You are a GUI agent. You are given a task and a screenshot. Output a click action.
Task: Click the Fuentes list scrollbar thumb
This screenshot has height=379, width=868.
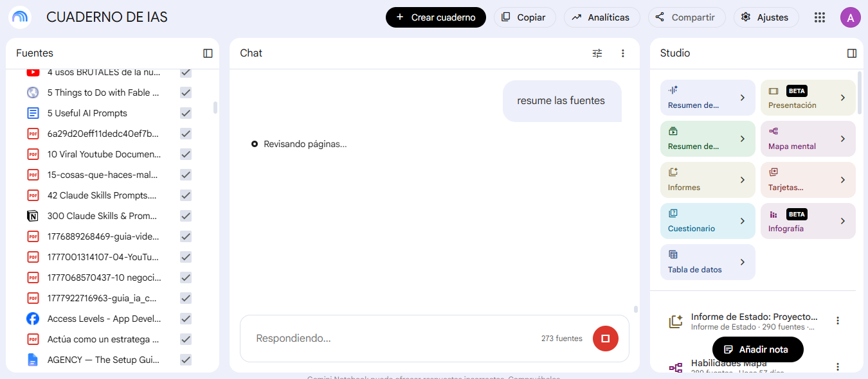point(215,107)
